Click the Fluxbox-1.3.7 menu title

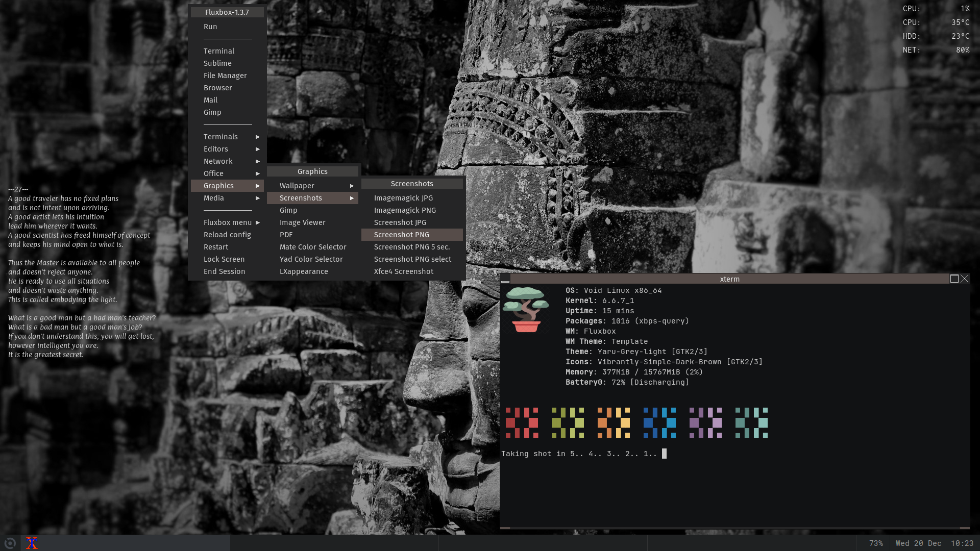[x=227, y=12]
